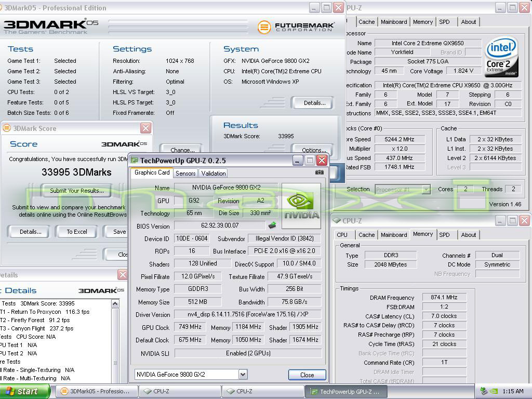Click the NVIDIA logo in GPU-Z
Image resolution: width=532 pixels, height=399 pixels.
tap(301, 206)
